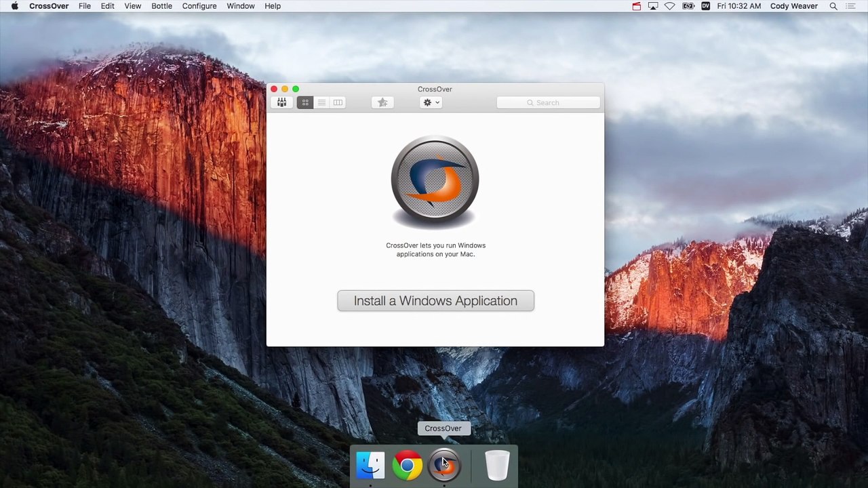868x488 pixels.
Task: Open the Window menu
Action: 241,6
